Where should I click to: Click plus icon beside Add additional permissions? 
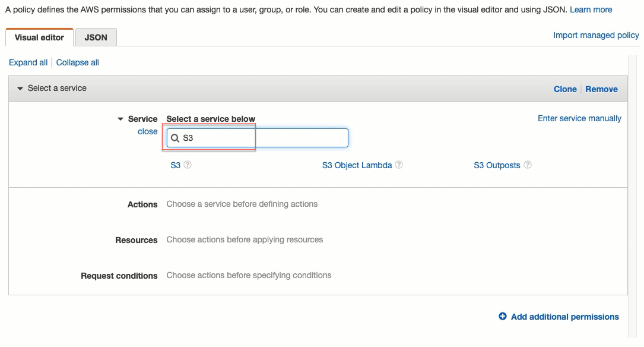click(x=503, y=316)
